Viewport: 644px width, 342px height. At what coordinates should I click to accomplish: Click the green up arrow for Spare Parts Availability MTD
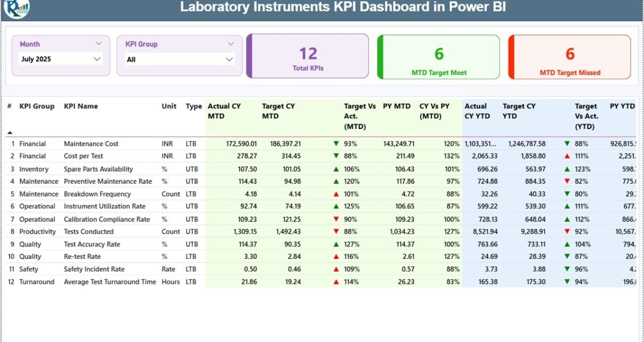click(336, 169)
